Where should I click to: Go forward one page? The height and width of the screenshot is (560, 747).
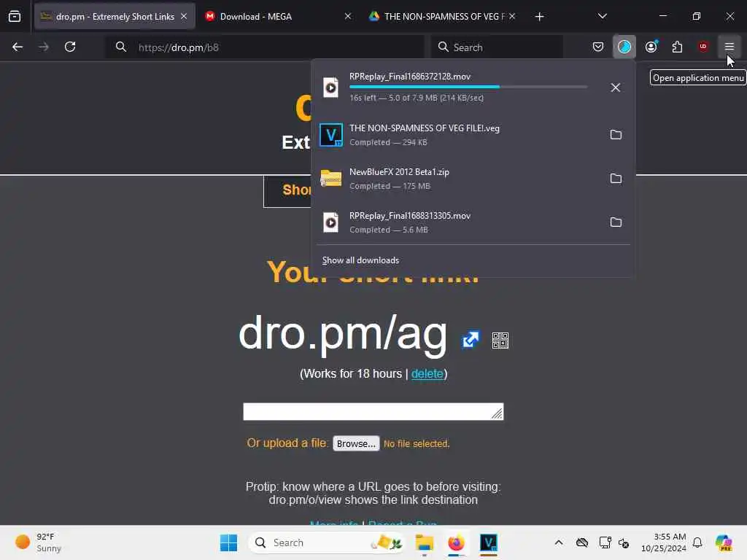[x=44, y=47]
